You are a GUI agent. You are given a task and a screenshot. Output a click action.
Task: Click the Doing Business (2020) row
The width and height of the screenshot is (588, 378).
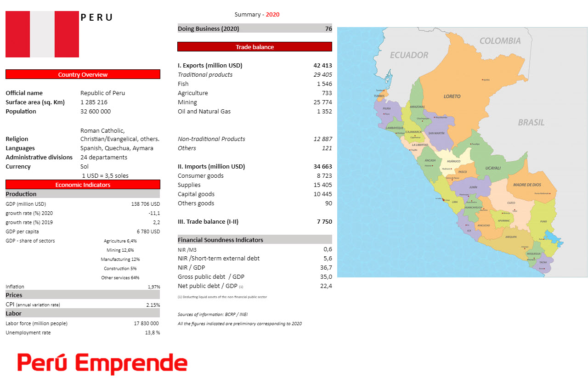coord(254,28)
